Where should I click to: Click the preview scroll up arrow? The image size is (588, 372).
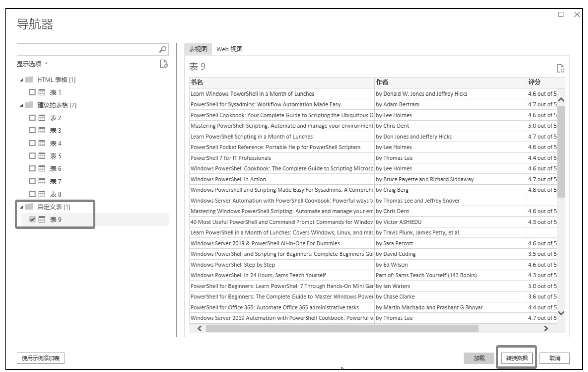point(561,100)
